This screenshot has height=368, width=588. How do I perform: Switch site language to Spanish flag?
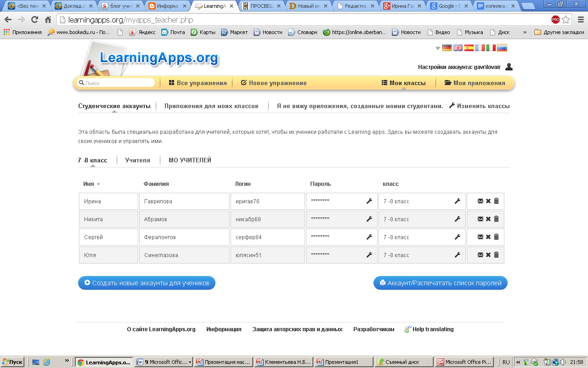pyautogui.click(x=469, y=48)
